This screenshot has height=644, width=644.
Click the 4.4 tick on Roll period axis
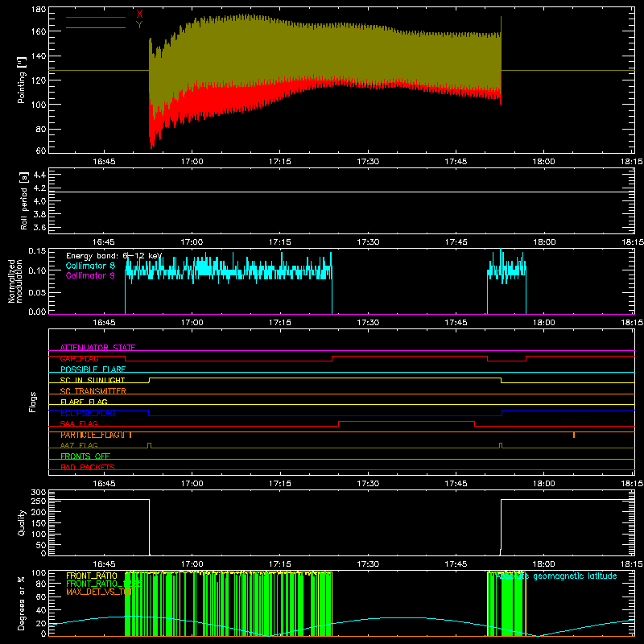(39, 175)
